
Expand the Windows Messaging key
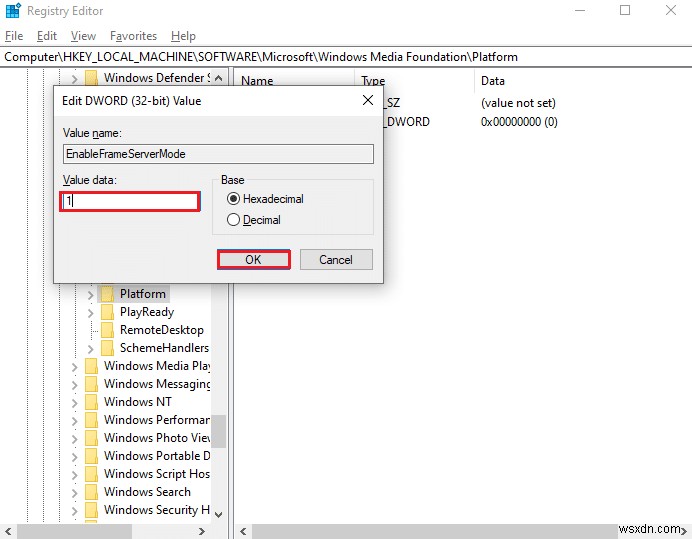pyautogui.click(x=75, y=384)
